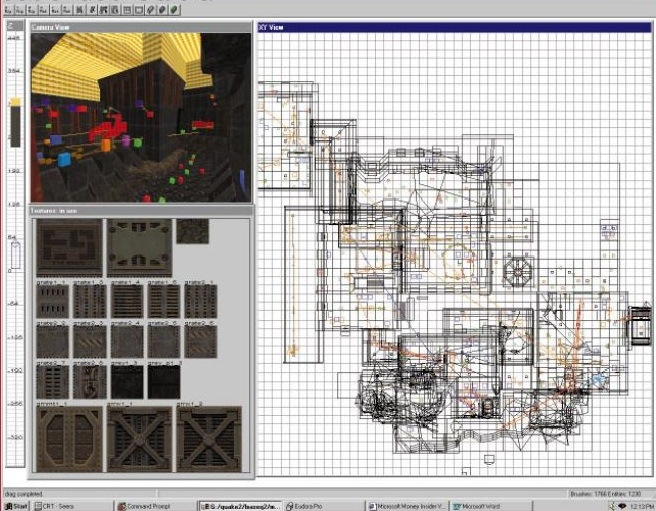656x511 pixels.
Task: Click the XY View title bar
Action: (454, 27)
